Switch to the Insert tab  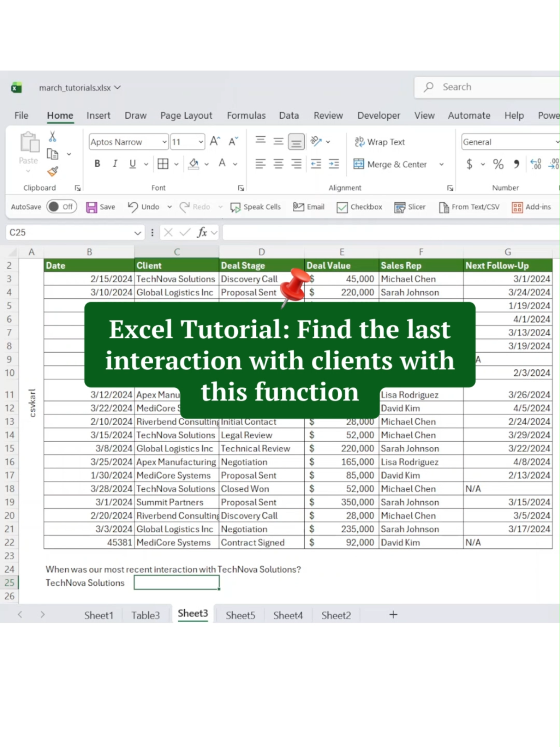[x=98, y=115]
